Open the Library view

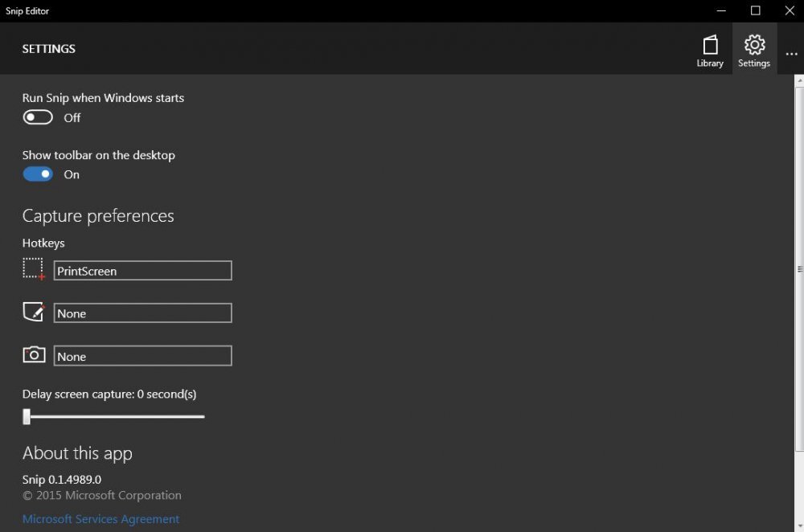(x=710, y=50)
